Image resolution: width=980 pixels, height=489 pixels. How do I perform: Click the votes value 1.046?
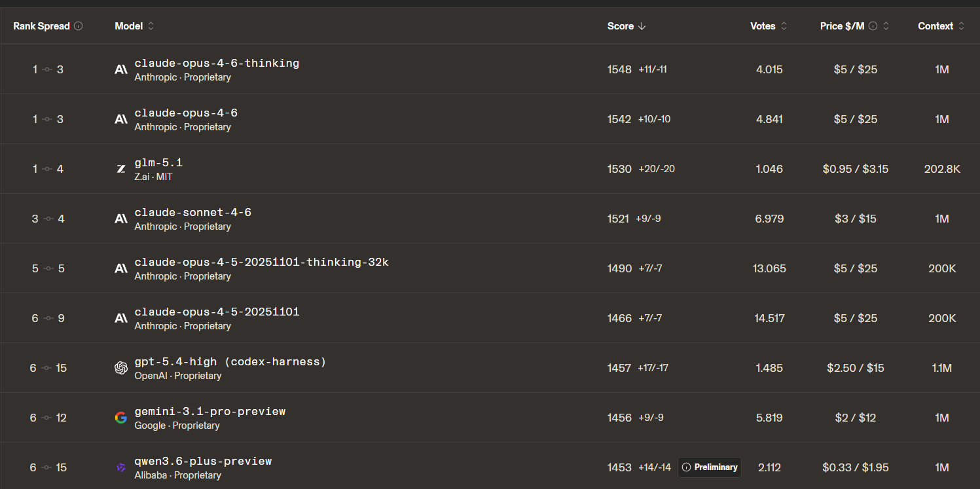(x=769, y=169)
